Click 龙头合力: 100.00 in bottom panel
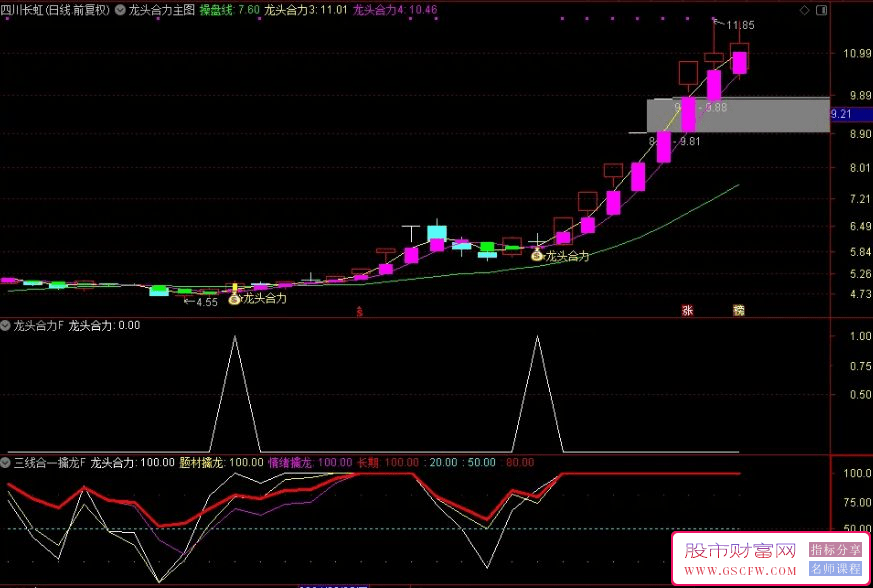This screenshot has height=588, width=873. [x=133, y=462]
